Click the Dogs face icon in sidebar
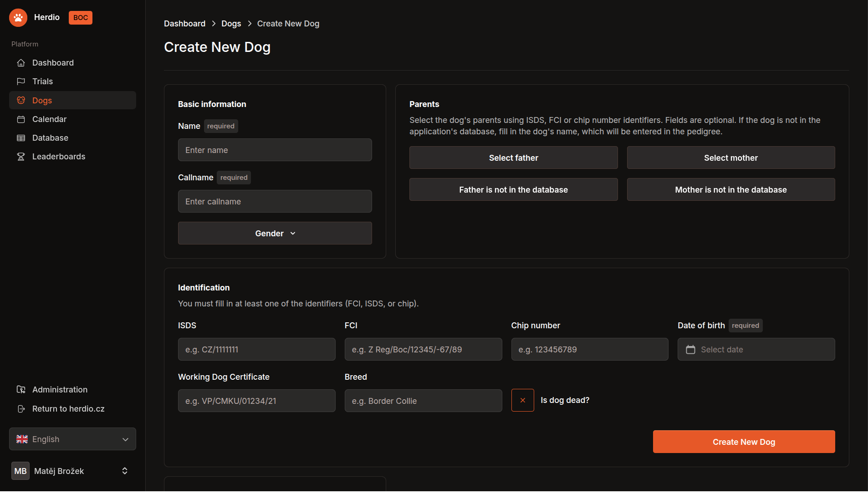 [21, 100]
